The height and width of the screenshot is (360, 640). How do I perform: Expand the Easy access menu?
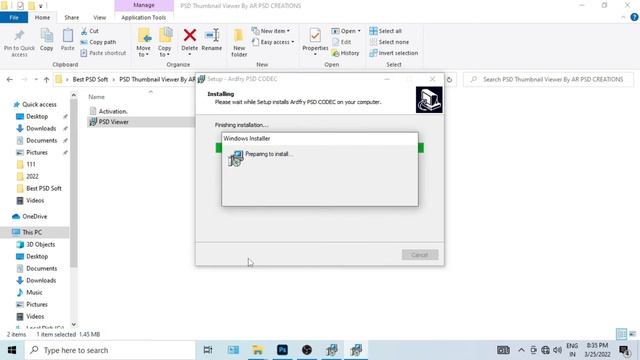[x=273, y=42]
